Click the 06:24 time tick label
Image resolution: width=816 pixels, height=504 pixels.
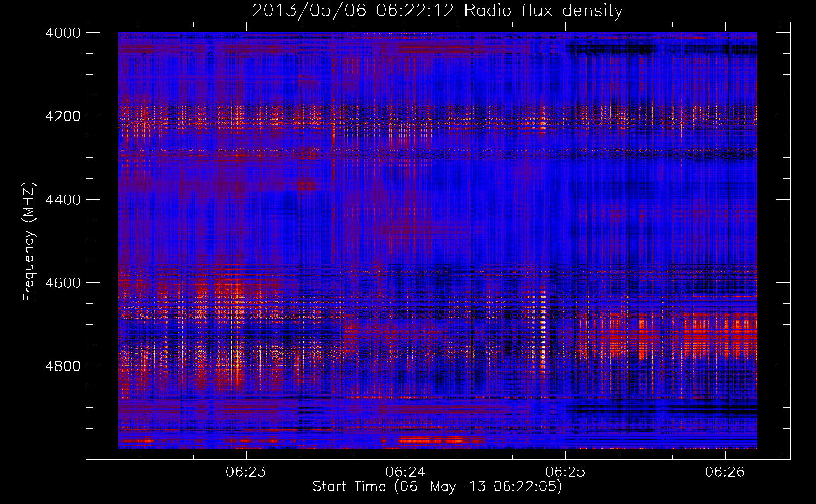pyautogui.click(x=406, y=472)
